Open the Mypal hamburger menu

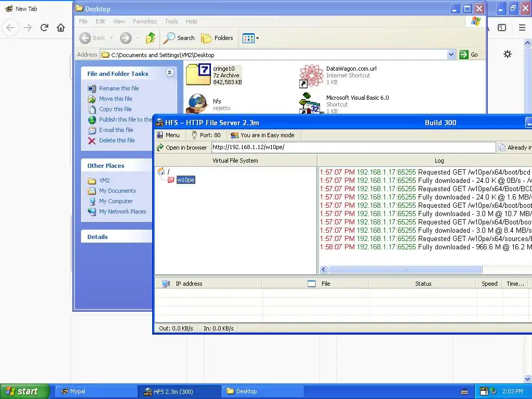point(522,28)
